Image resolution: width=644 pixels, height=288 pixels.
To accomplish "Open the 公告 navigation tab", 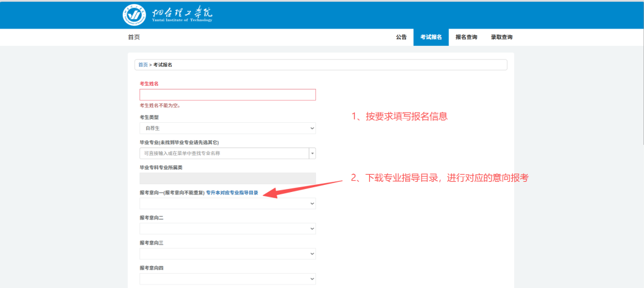I will tap(401, 37).
